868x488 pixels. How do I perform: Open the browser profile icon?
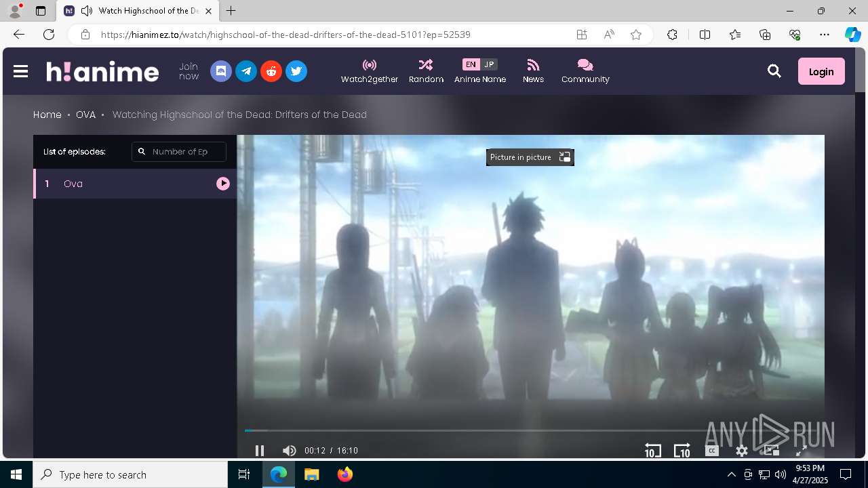(15, 11)
